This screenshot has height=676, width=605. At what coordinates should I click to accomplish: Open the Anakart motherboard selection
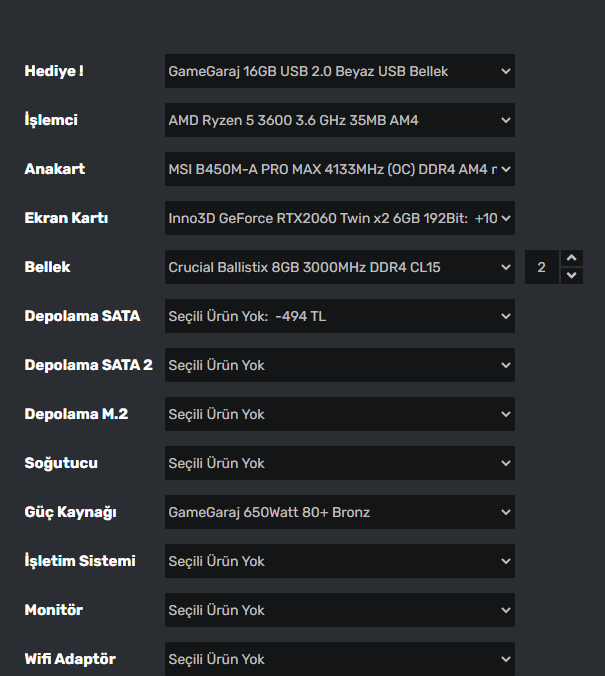tap(339, 169)
